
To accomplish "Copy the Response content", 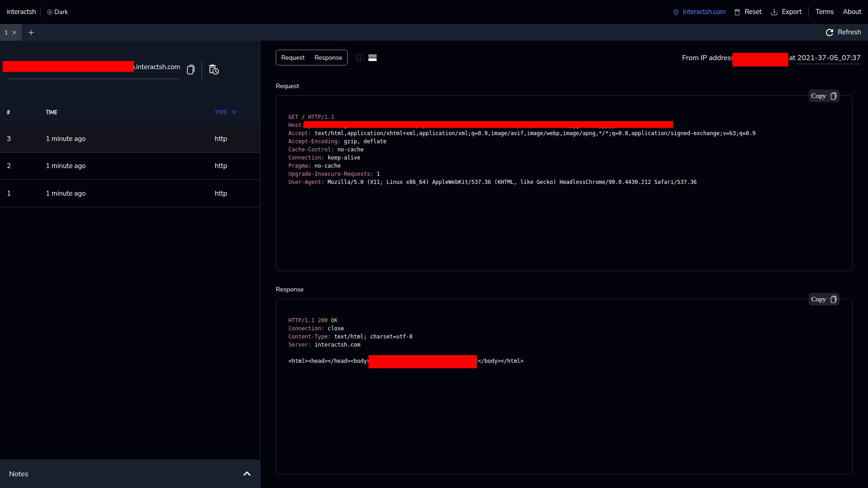I will [824, 300].
